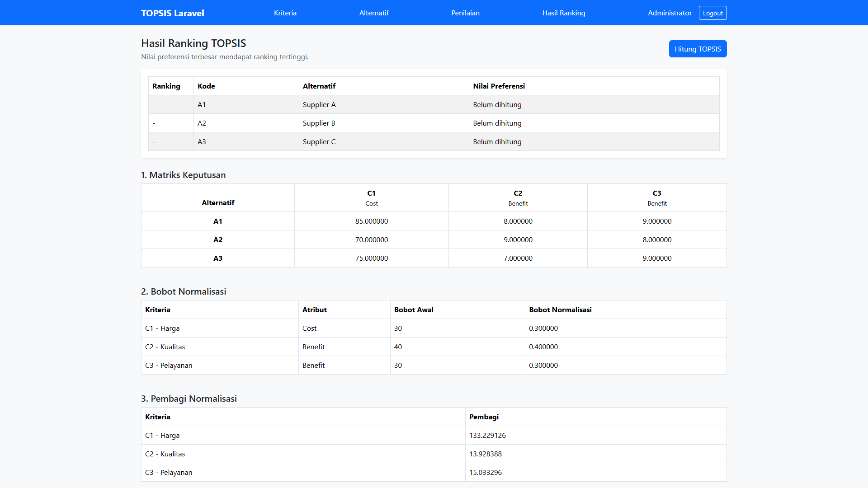The image size is (868, 488).
Task: Click the Administrator user label
Action: click(x=670, y=13)
